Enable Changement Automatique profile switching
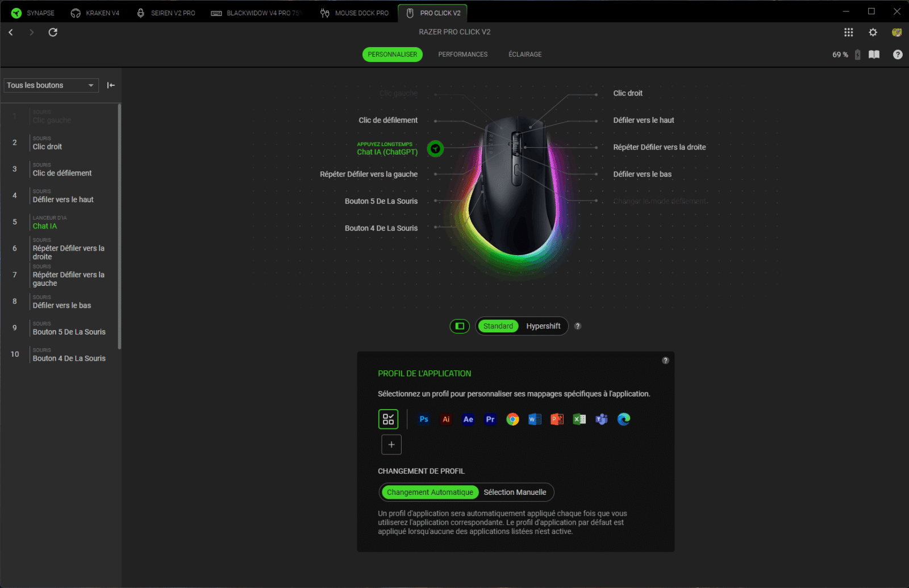 pos(430,493)
